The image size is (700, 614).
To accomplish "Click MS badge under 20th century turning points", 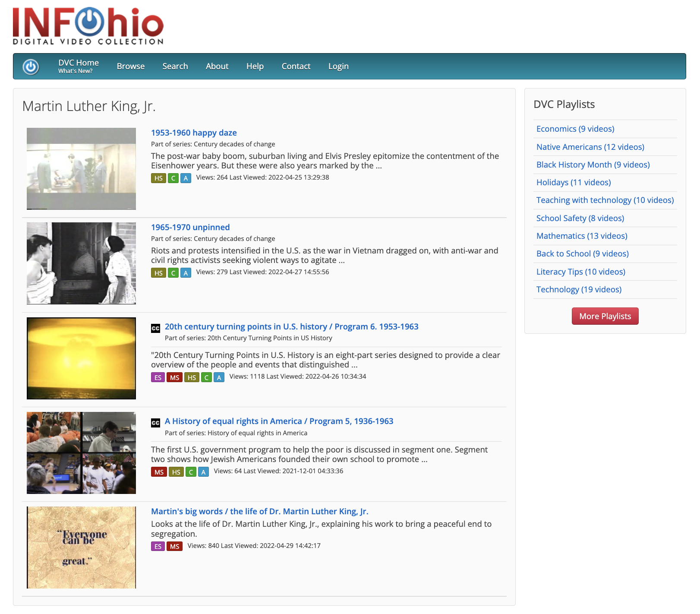I will (174, 377).
